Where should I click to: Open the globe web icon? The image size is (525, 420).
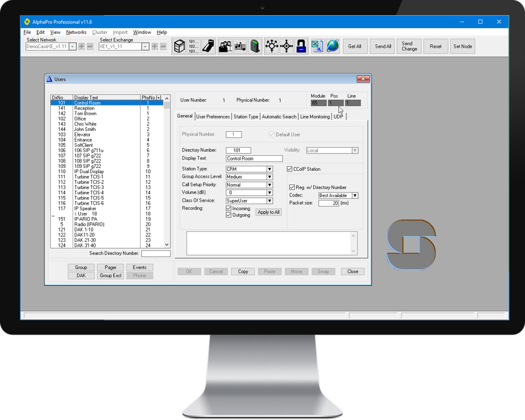point(332,46)
